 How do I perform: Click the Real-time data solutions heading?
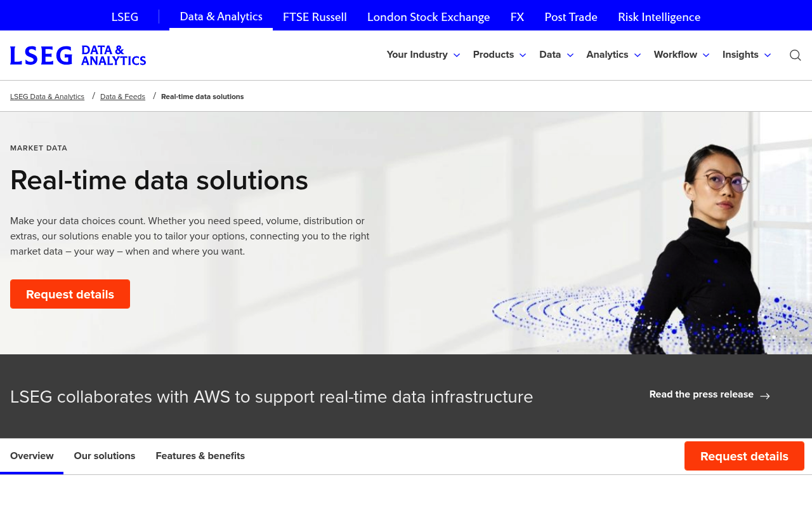coord(159,180)
